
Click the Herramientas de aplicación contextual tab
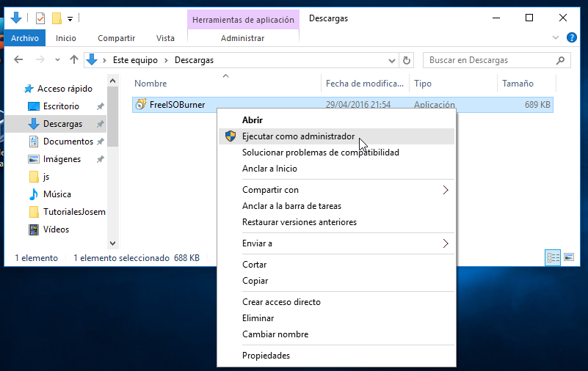[x=243, y=20]
